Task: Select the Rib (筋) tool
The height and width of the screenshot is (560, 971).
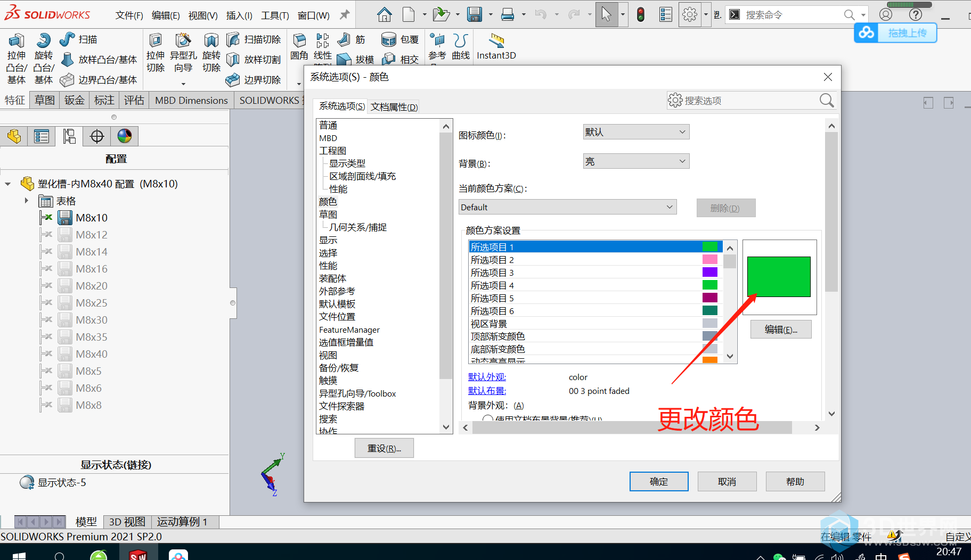Action: (x=352, y=39)
